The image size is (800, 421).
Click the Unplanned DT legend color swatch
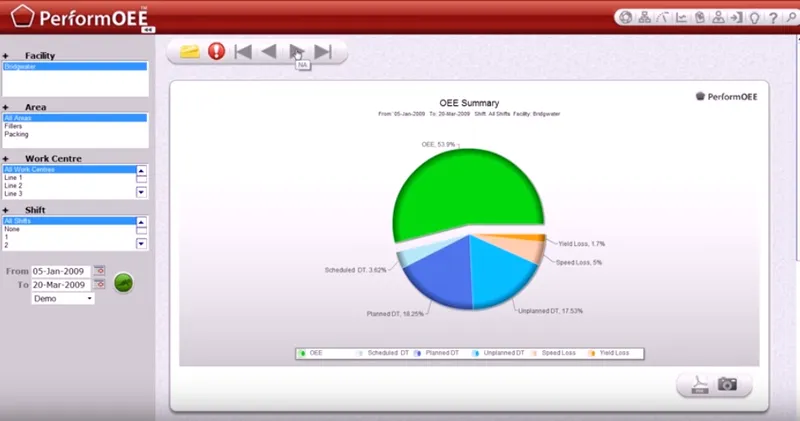(476, 353)
